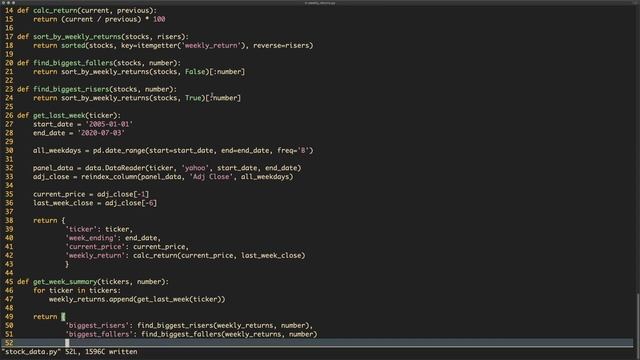Click the 'weekly_return' string on line 18
Screen dimensions: 640x360
tap(211, 45)
